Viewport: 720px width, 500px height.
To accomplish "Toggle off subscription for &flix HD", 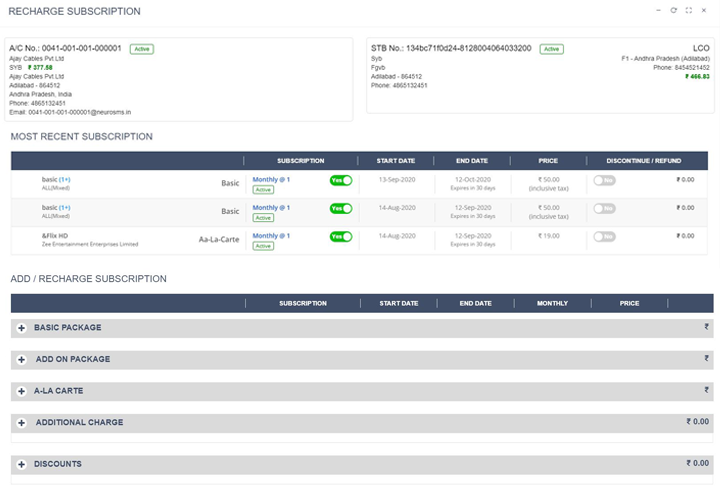I will point(341,237).
